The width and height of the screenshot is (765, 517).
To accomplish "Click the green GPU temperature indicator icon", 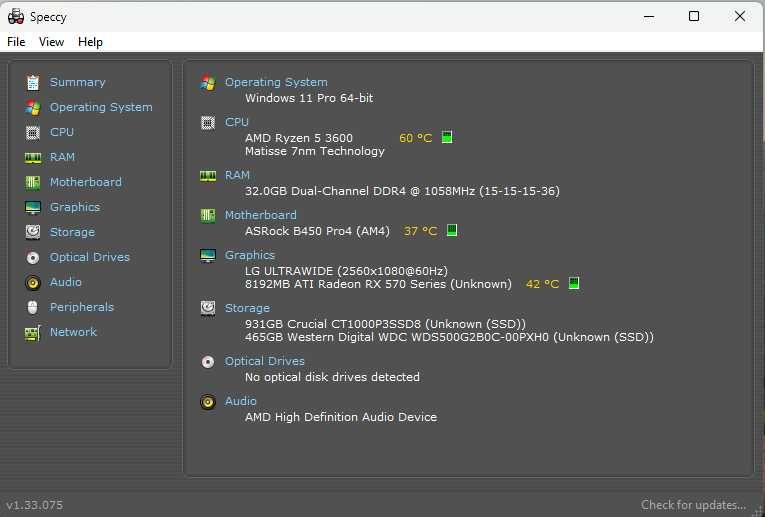I will [574, 283].
